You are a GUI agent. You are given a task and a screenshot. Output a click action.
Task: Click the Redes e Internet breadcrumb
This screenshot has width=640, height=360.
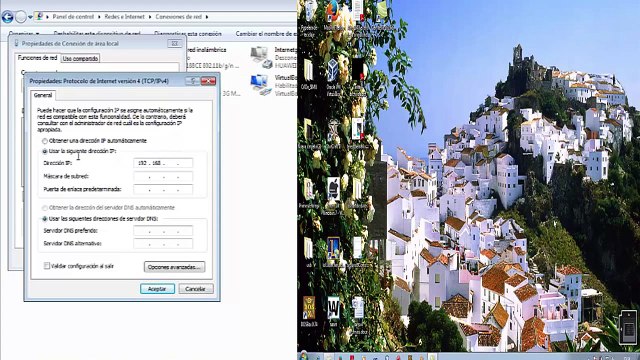pos(124,17)
